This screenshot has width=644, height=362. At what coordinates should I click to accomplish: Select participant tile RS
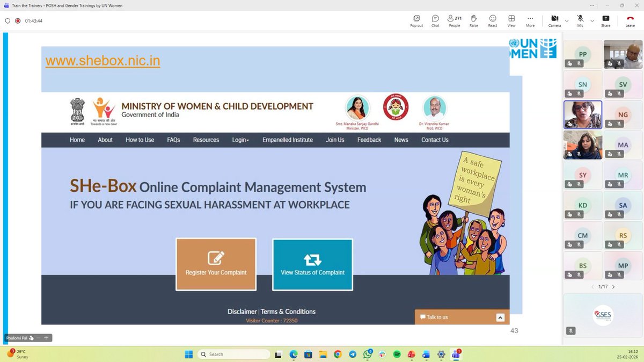(x=623, y=235)
